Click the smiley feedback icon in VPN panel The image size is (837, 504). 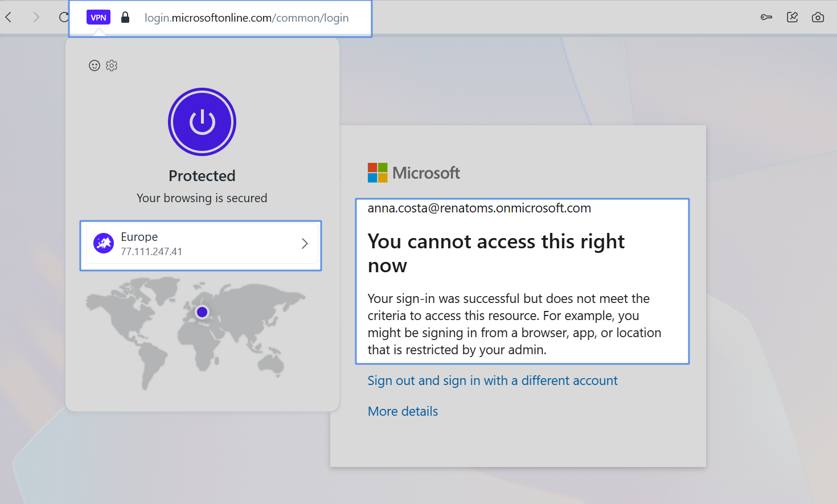(95, 65)
